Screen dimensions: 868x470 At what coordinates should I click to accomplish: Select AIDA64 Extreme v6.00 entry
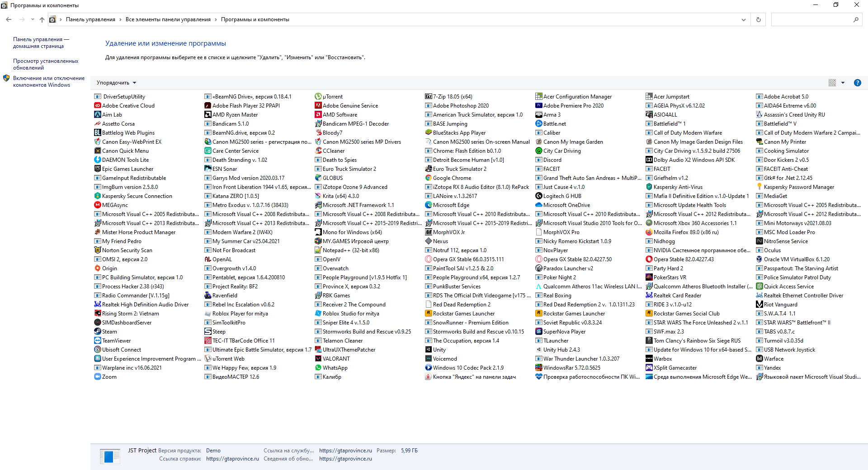click(x=786, y=105)
